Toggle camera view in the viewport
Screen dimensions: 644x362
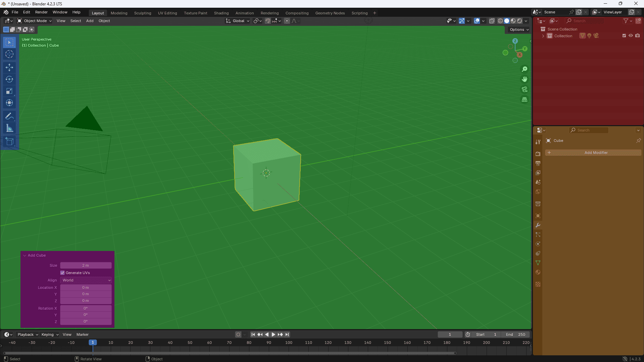pyautogui.click(x=524, y=90)
